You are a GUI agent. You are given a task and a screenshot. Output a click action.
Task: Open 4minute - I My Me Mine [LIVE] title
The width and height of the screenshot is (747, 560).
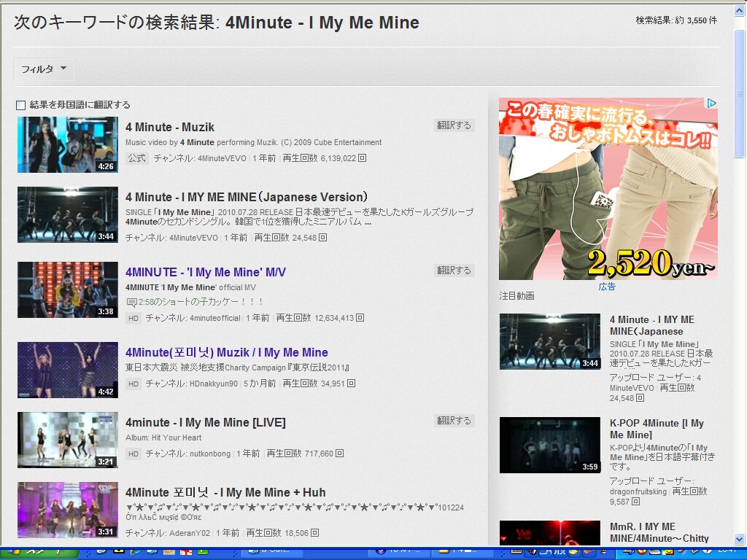click(205, 422)
